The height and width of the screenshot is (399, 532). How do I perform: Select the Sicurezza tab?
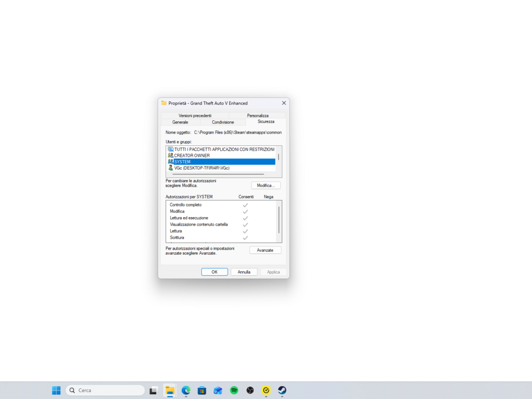(266, 121)
